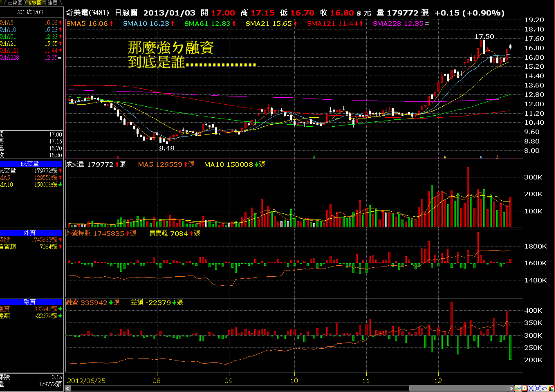Click SMA121 11.44 legend in price chart
This screenshot has height=392, width=556.
[335, 24]
